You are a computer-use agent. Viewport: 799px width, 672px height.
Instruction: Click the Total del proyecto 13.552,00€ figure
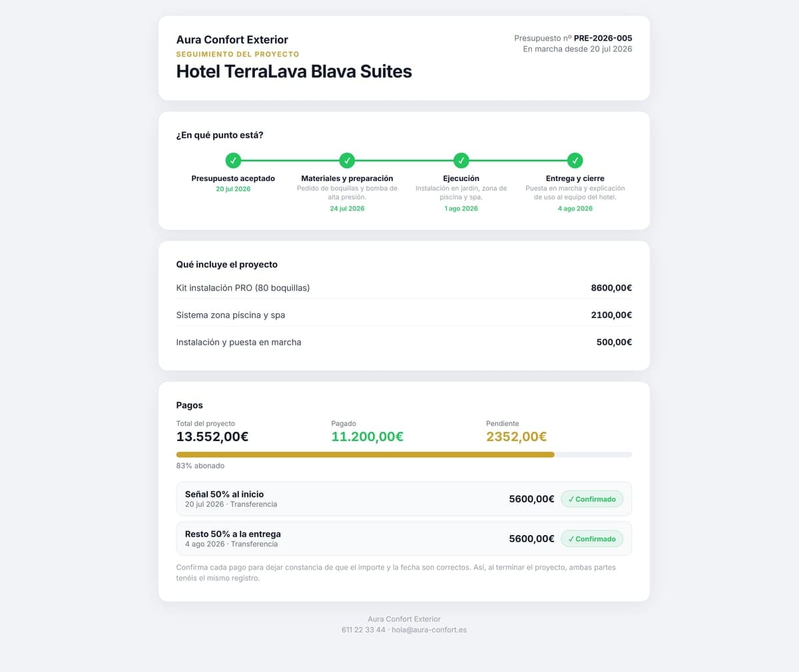click(x=212, y=436)
